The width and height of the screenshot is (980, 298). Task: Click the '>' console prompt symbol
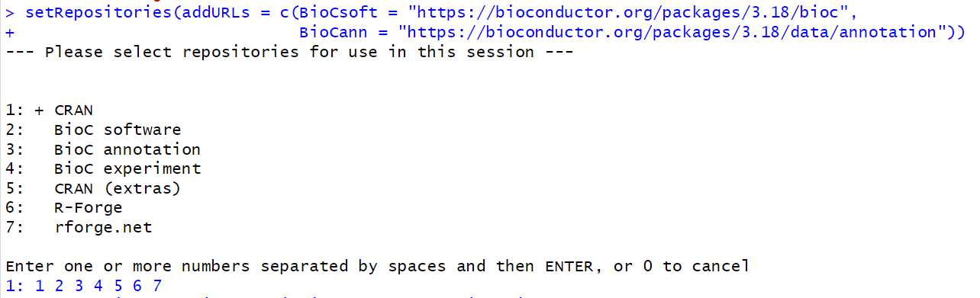click(10, 14)
